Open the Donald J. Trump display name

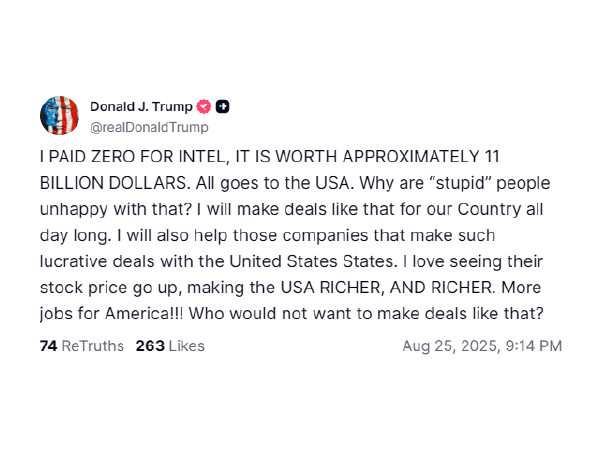[141, 107]
